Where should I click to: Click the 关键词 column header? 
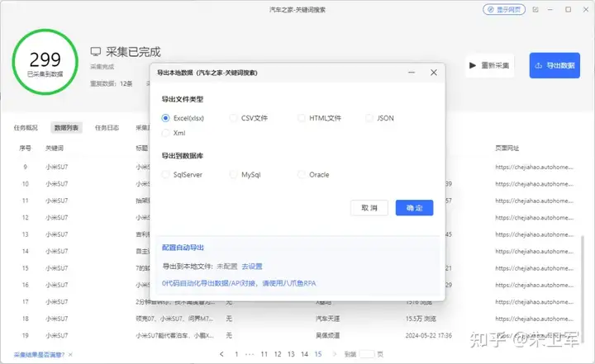pos(55,149)
